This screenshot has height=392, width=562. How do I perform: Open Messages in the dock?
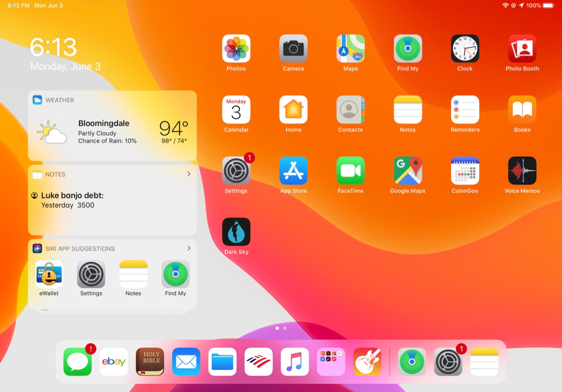77,361
